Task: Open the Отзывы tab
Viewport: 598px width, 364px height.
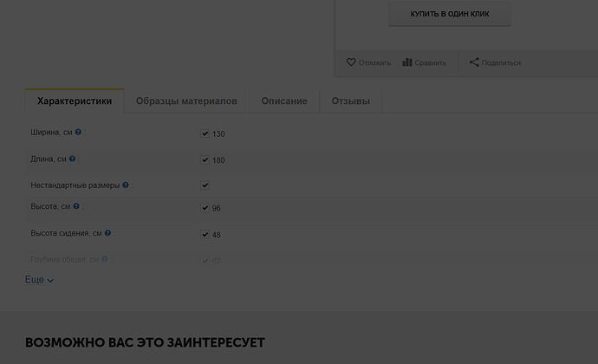Action: (x=350, y=101)
